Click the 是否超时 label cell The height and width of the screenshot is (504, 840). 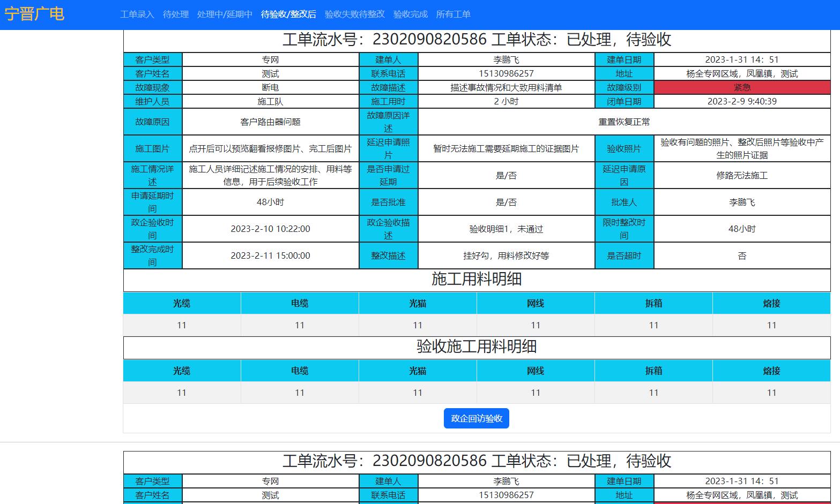[x=625, y=255]
